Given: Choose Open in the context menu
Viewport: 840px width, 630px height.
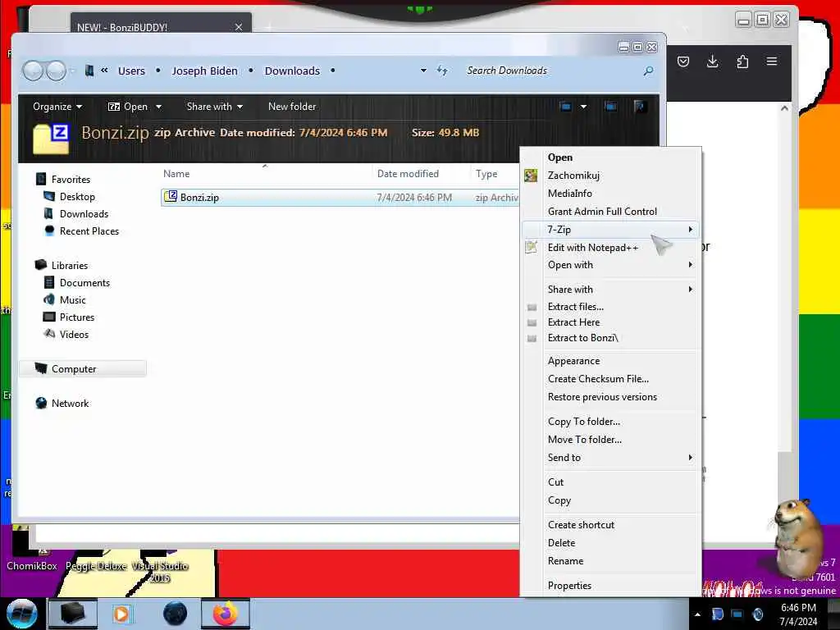Looking at the screenshot, I should [x=610, y=157].
